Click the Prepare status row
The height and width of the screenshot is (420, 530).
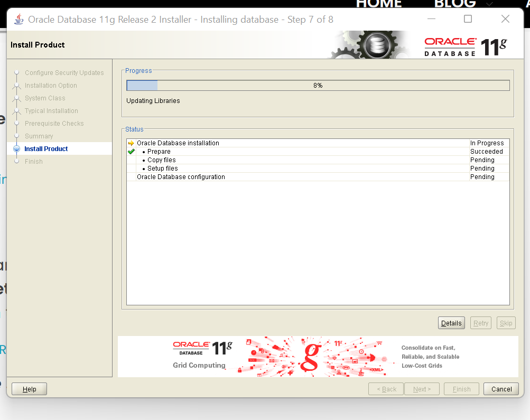click(318, 152)
